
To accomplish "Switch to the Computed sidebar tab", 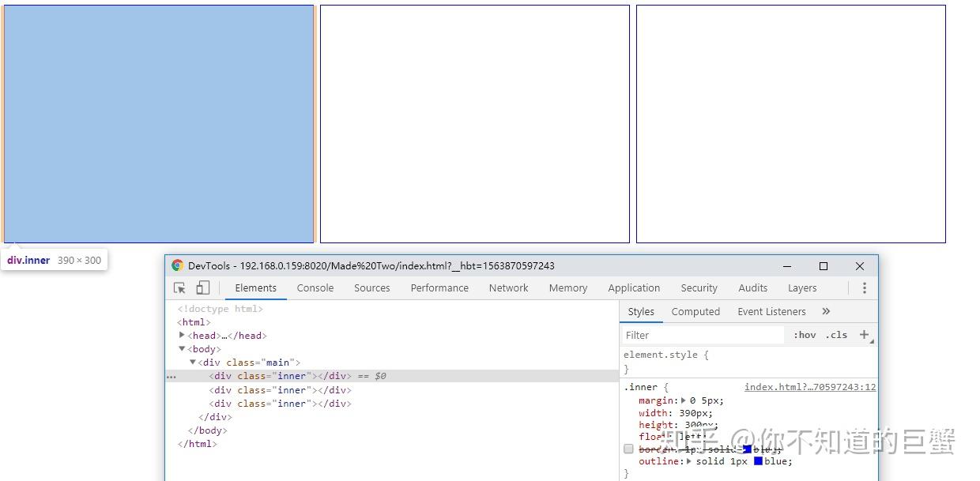I will coord(695,311).
